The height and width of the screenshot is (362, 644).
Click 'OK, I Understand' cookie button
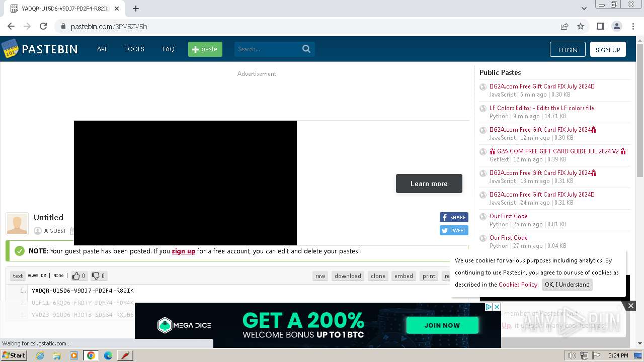pos(567,284)
